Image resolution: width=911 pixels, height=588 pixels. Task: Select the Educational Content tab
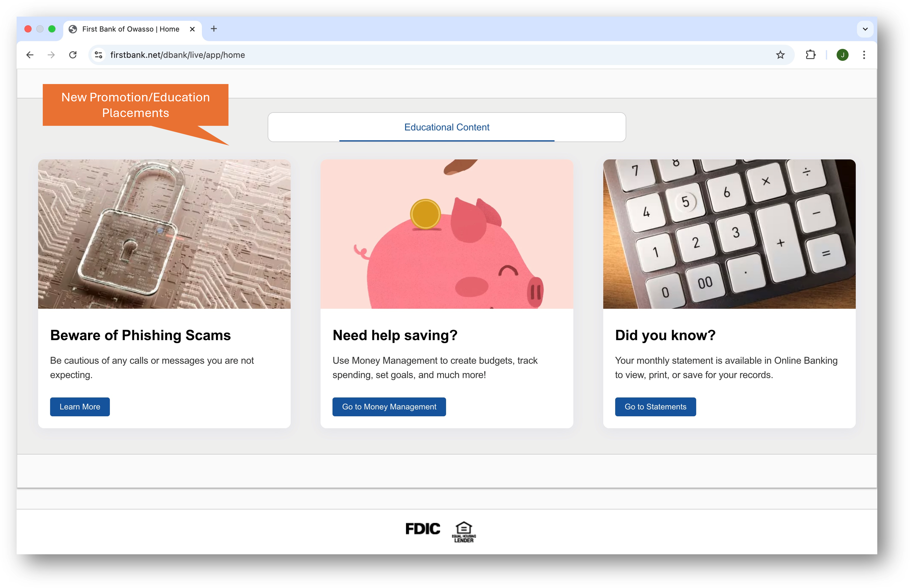[x=446, y=127]
